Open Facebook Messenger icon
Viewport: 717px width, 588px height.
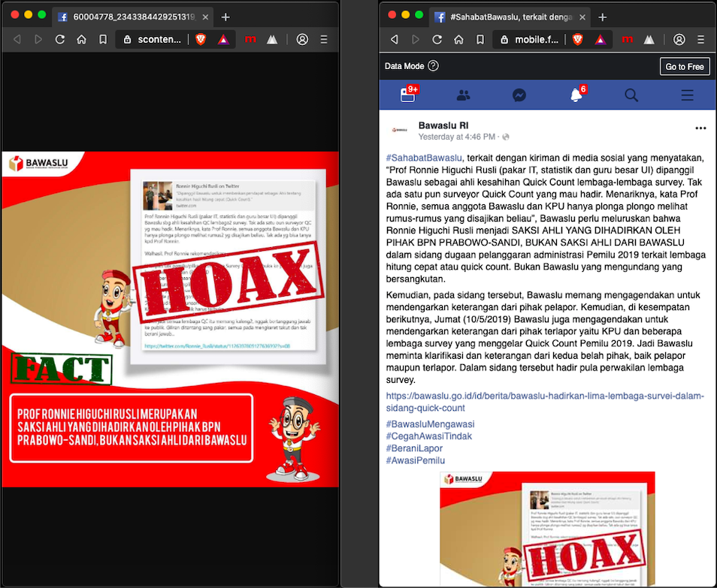coord(519,95)
